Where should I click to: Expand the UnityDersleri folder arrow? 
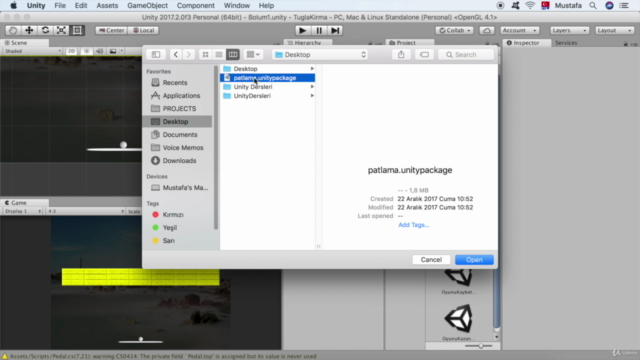click(312, 96)
